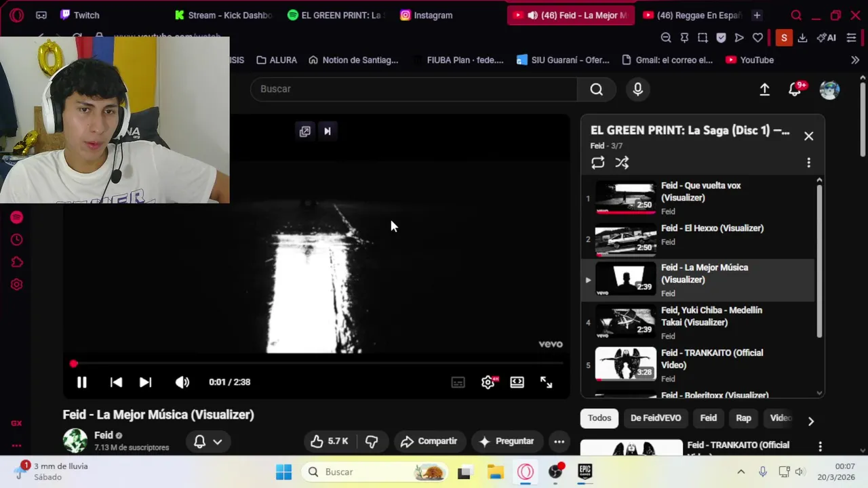Take a snapshot with Opera capture icon

pos(703,38)
